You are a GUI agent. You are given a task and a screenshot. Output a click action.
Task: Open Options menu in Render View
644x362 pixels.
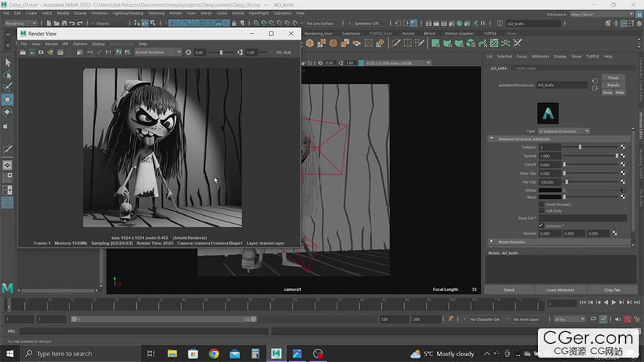pyautogui.click(x=80, y=44)
